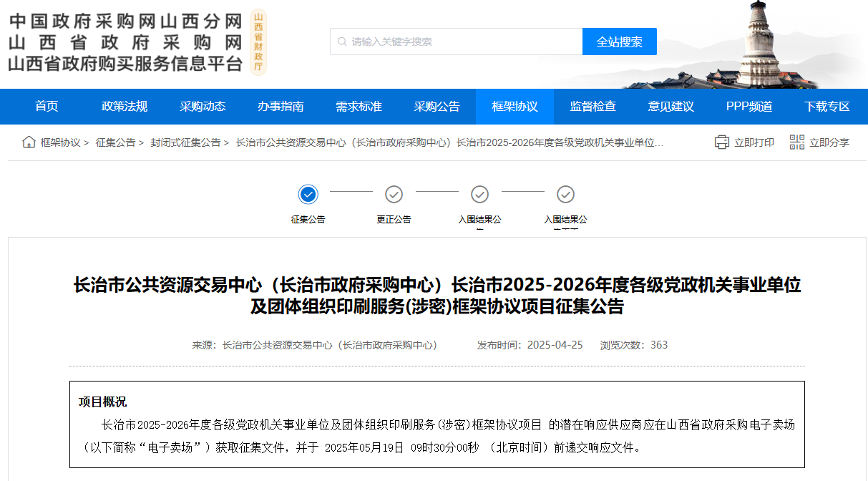868x481 pixels.
Task: Open the 监督检查 navigation item
Action: (x=593, y=107)
